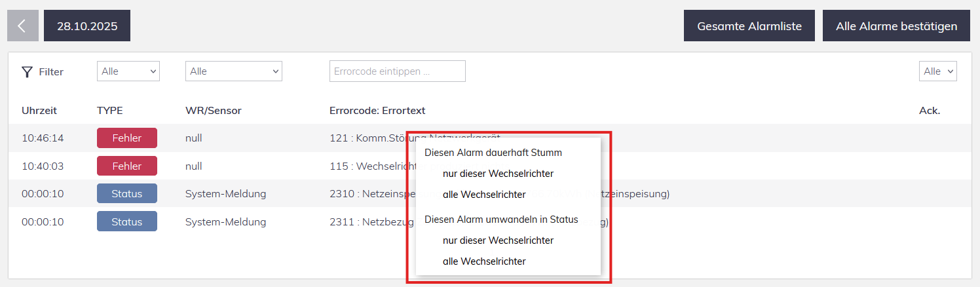Expand the TYPE filter dropdown
980x287 pixels.
pos(128,71)
